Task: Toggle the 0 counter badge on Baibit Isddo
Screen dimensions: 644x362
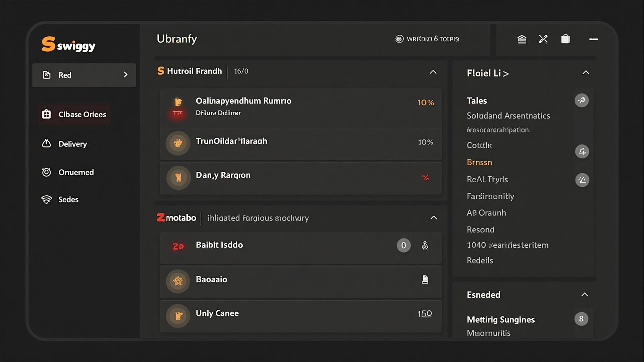Action: tap(404, 246)
